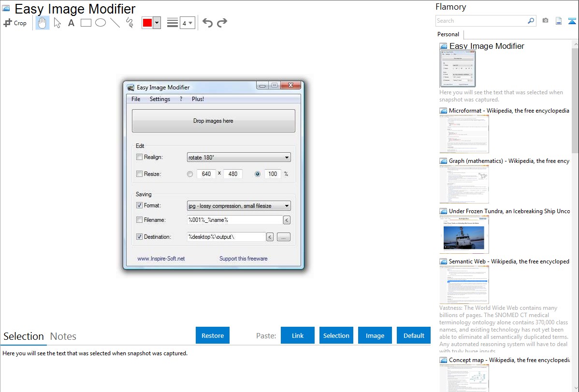Open the Under Frozen Tundra ship thumbnail
579x392 pixels.
coord(464,234)
